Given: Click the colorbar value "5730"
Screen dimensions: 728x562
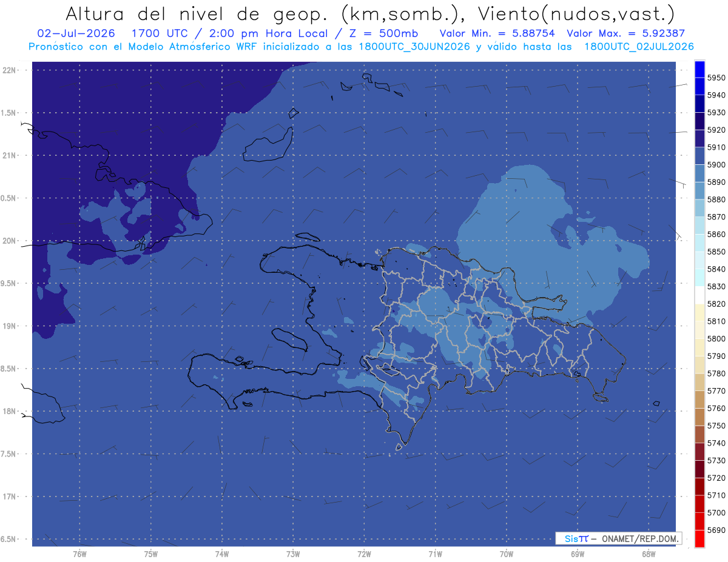Looking at the screenshot, I should tap(716, 461).
